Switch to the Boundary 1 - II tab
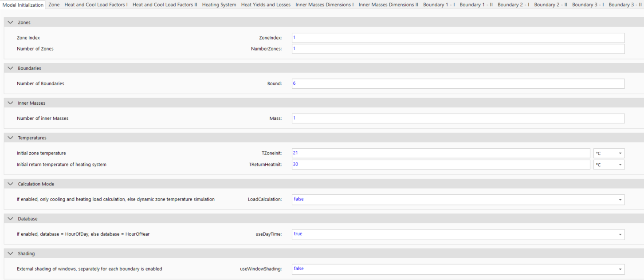The width and height of the screenshot is (644, 280). (x=476, y=4)
